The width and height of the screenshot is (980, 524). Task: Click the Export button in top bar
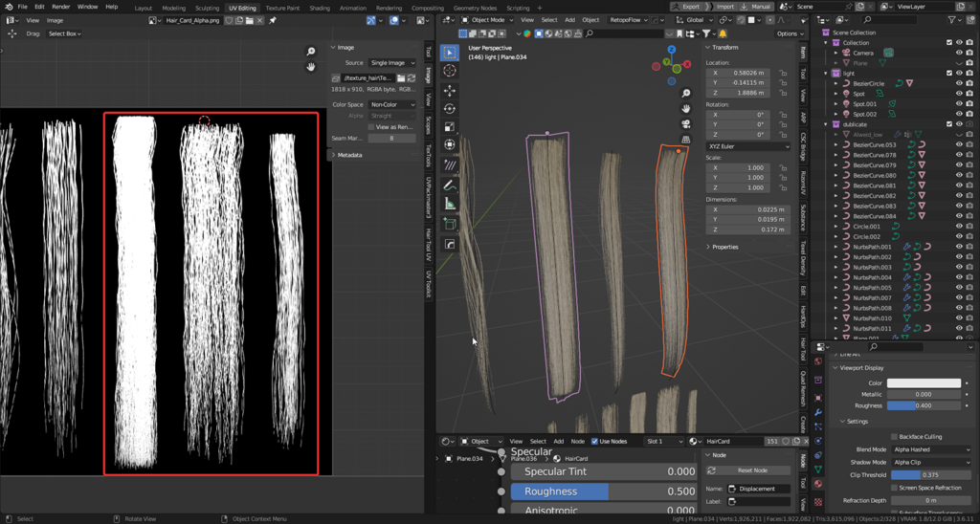(685, 7)
